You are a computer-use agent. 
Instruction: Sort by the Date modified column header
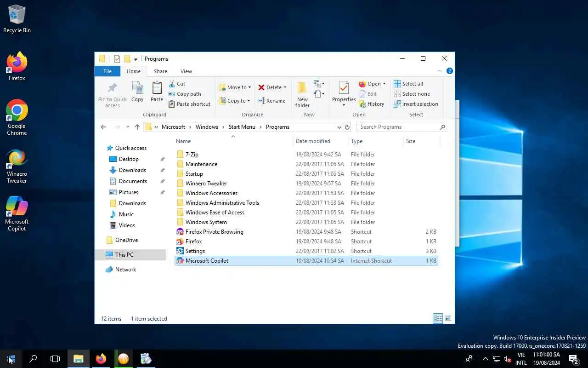[320, 141]
